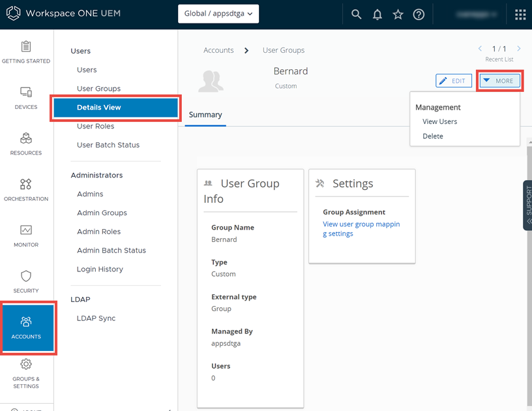Image resolution: width=532 pixels, height=411 pixels.
Task: Open Admin Batch Status page
Action: pyautogui.click(x=111, y=251)
